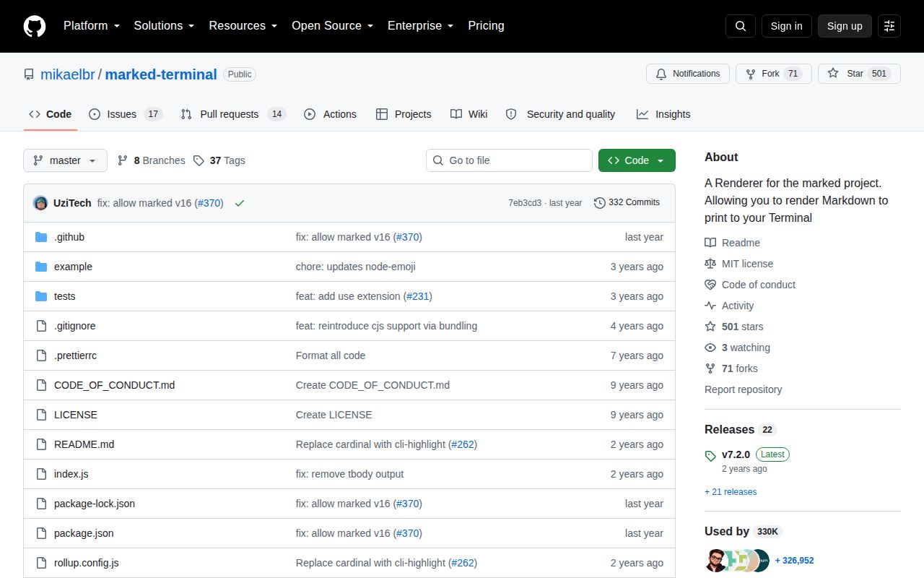Open the #231 pull request link
Image resolution: width=924 pixels, height=578 pixels.
click(x=417, y=296)
